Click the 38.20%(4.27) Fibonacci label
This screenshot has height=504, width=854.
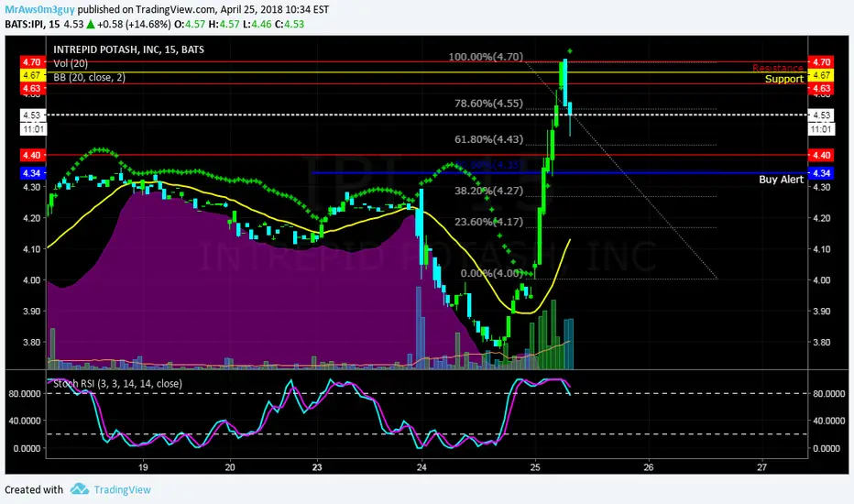tap(488, 191)
